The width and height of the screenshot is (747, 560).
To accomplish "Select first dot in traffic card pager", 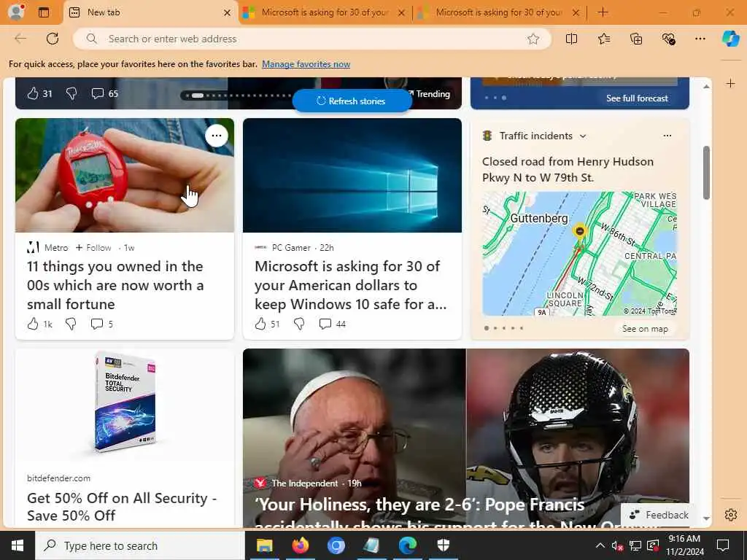I will coord(487,328).
